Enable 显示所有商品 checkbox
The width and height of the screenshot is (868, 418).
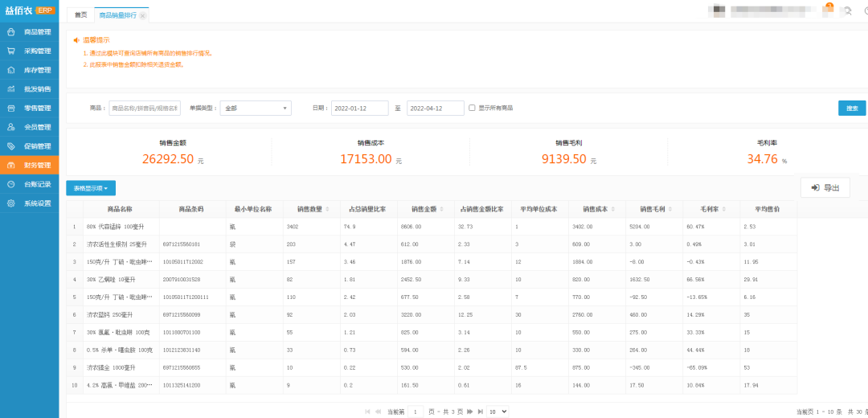tap(472, 108)
